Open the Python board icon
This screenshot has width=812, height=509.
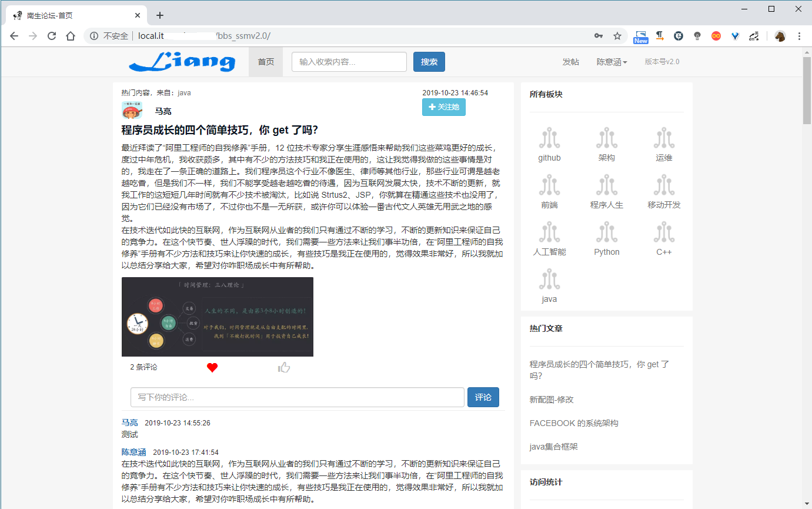click(x=607, y=232)
